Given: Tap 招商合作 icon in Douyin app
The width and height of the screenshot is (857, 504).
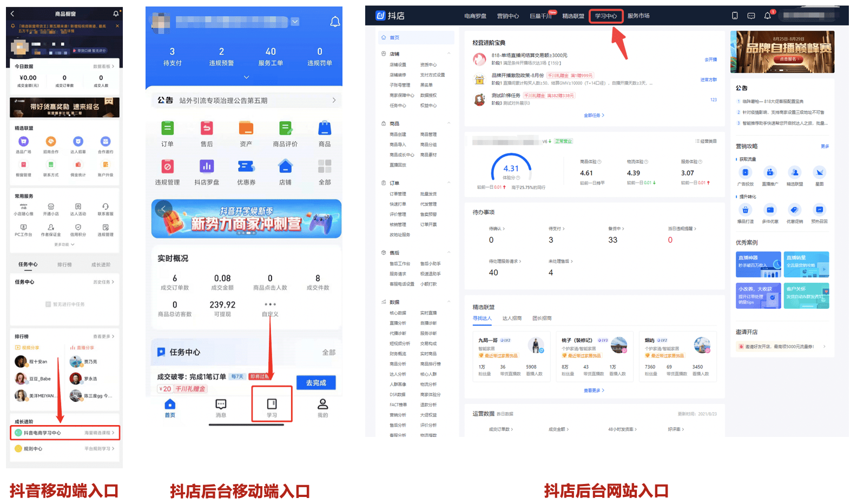Looking at the screenshot, I should [51, 142].
